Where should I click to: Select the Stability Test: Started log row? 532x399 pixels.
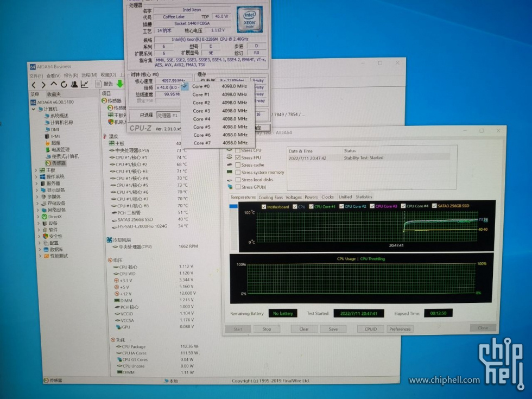point(369,158)
